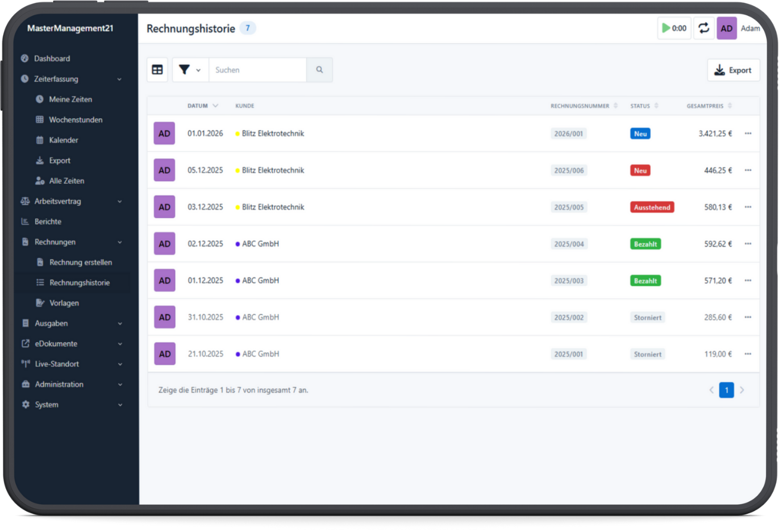Open the Adam user avatar menu
The image size is (779, 532).
(727, 28)
